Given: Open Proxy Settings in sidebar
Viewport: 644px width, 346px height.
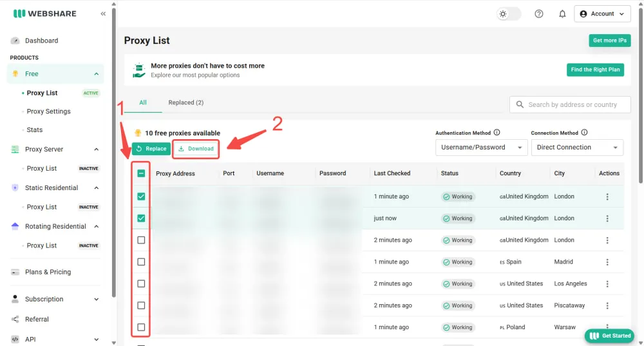Looking at the screenshot, I should (x=48, y=111).
